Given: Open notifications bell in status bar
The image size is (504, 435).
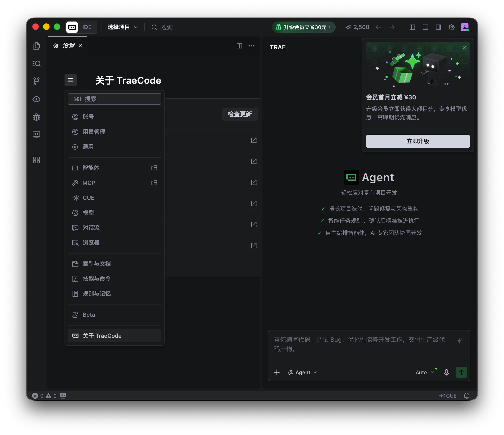Looking at the screenshot, I should point(467,396).
